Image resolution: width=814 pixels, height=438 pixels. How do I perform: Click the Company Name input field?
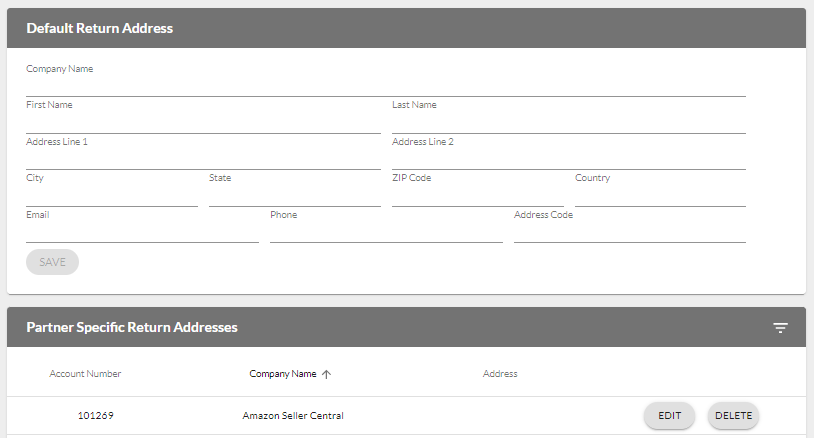pos(385,86)
